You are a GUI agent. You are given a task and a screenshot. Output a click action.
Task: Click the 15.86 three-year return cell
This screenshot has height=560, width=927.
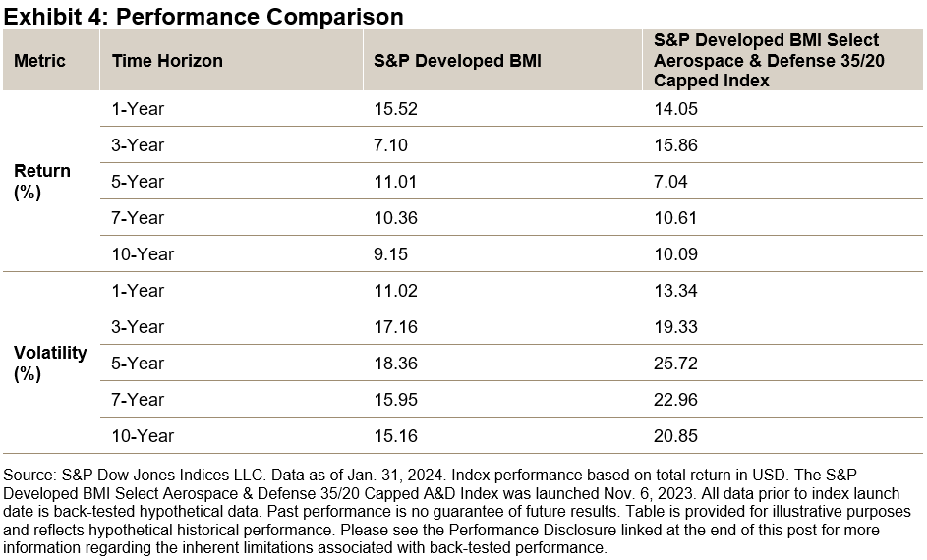coord(675,145)
